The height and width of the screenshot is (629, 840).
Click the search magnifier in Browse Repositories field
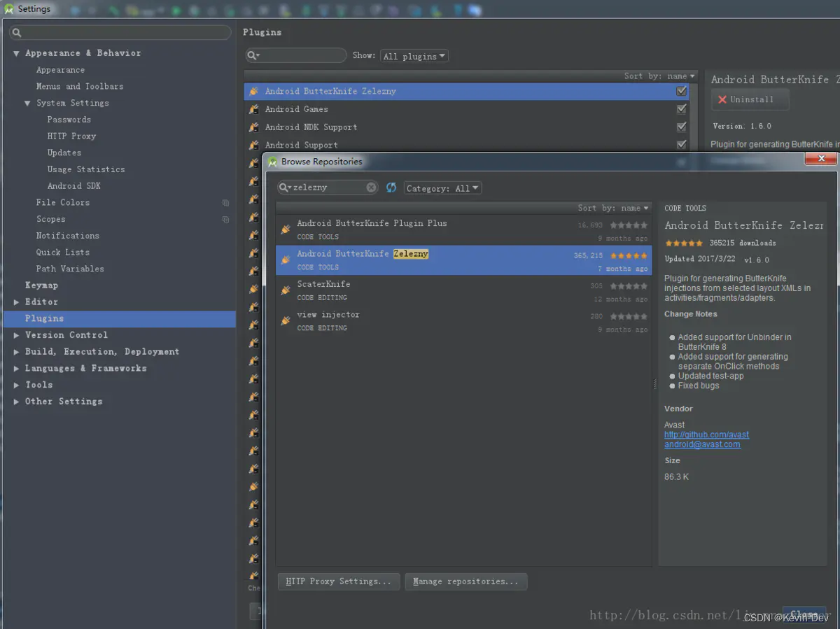[x=285, y=188]
